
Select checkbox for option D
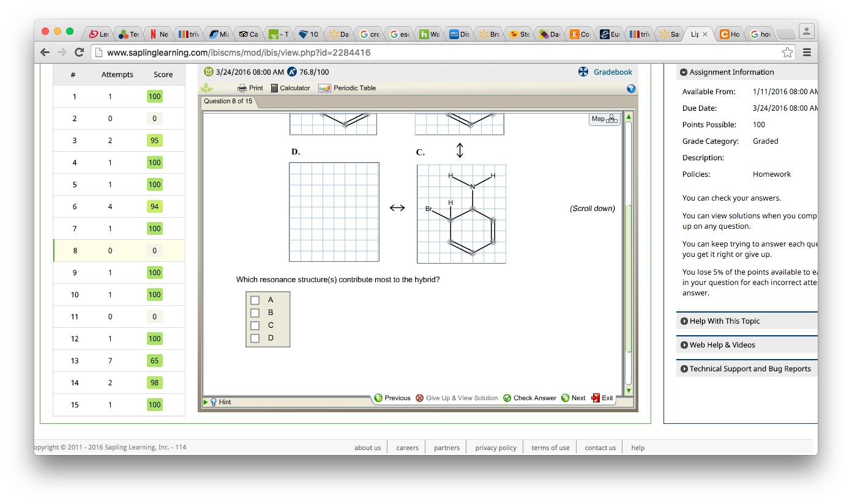coord(255,338)
